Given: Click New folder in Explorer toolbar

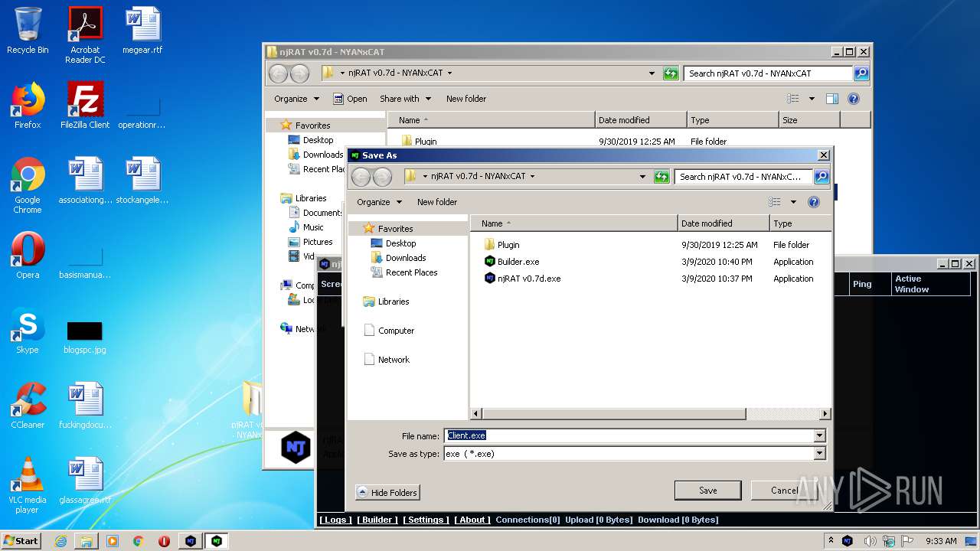Looking at the screenshot, I should coord(466,99).
